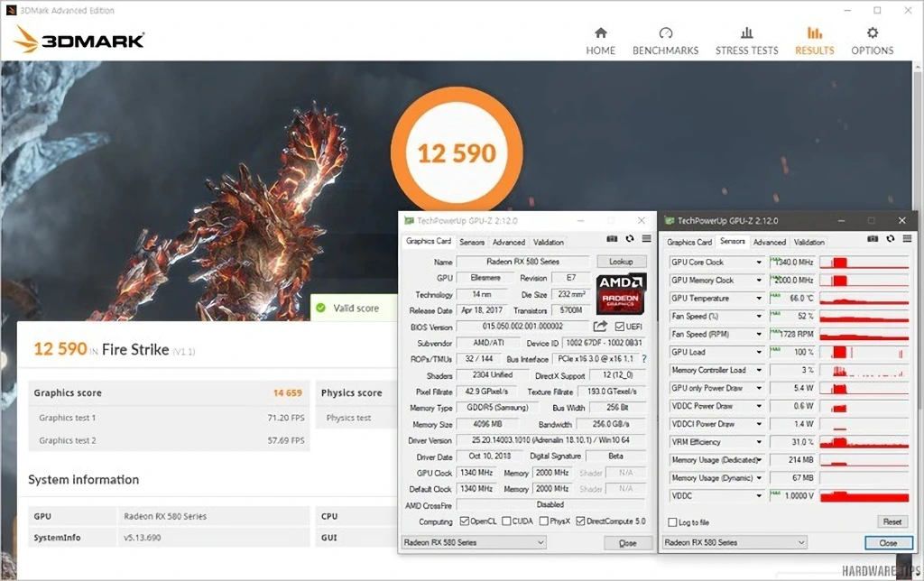Select Graphics Card tab in left GPU-Z window
The height and width of the screenshot is (581, 924).
tap(429, 241)
